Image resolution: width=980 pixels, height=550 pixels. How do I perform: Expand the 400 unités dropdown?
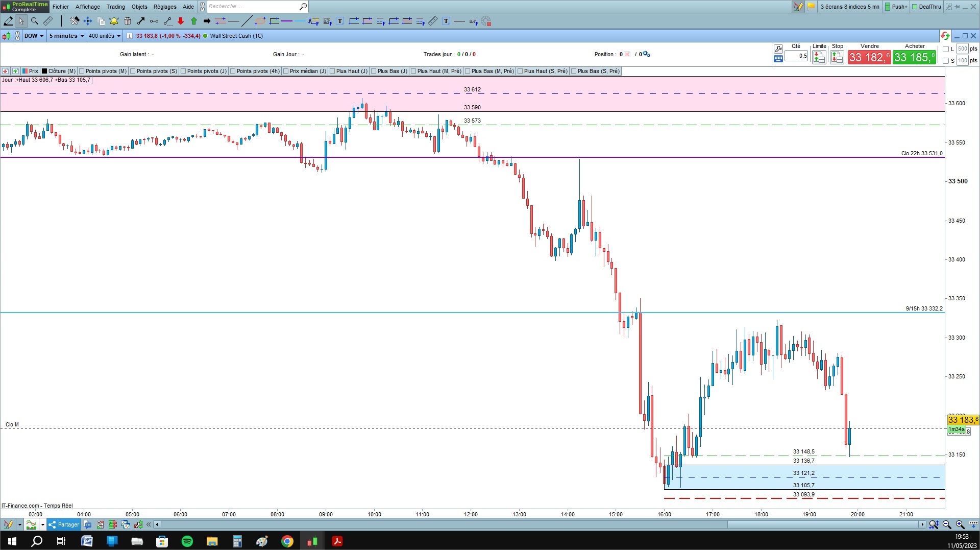click(105, 36)
